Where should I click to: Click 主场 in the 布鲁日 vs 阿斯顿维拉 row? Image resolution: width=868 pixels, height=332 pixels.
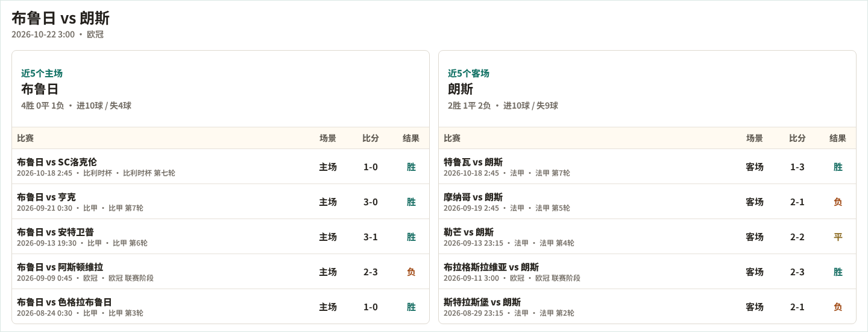tap(328, 272)
